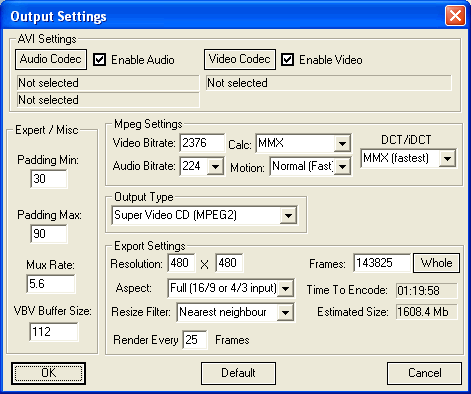Image resolution: width=471 pixels, height=394 pixels.
Task: Open the Audio Bitrate dropdown arrow
Action: tap(215, 166)
